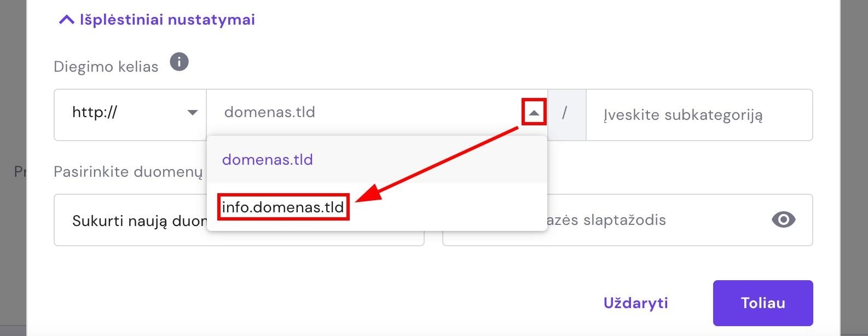Click the Pasirinkite duomenų label
Image resolution: width=868 pixels, height=336 pixels.
tap(128, 172)
